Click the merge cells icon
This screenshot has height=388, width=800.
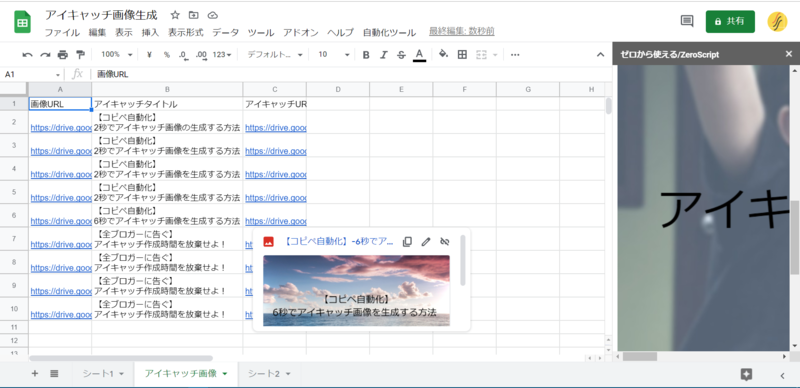coord(481,55)
